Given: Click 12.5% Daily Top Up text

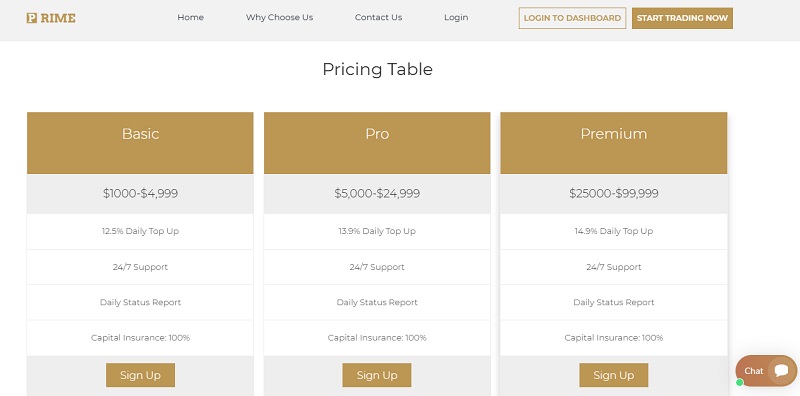Looking at the screenshot, I should (x=140, y=231).
